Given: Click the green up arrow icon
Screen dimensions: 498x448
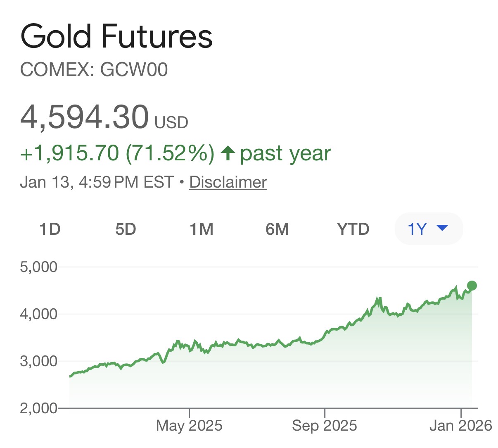Looking at the screenshot, I should 228,153.
